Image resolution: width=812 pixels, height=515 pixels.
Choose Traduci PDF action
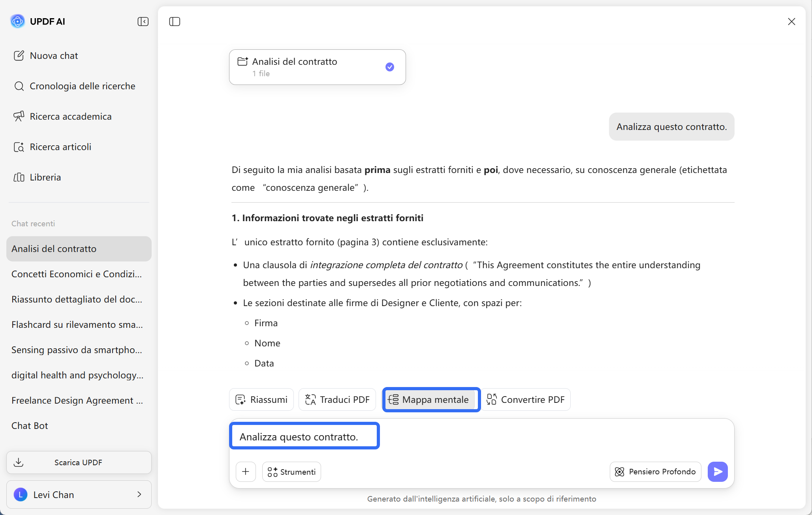337,399
